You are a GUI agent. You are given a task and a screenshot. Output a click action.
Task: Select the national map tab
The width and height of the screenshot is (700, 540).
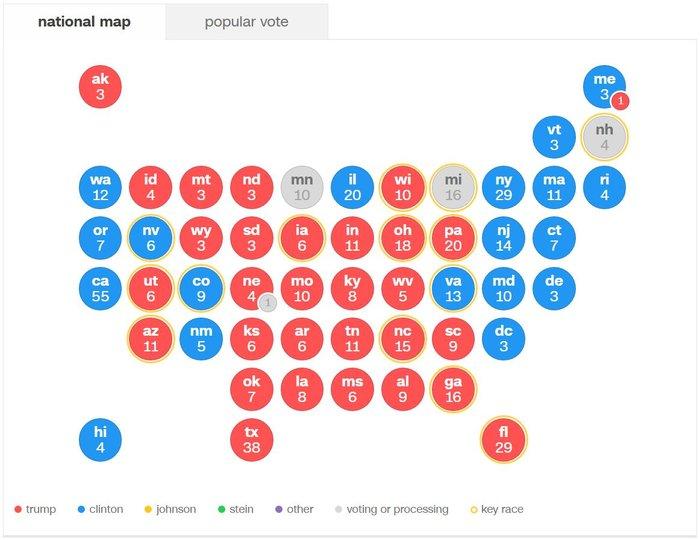click(x=84, y=22)
